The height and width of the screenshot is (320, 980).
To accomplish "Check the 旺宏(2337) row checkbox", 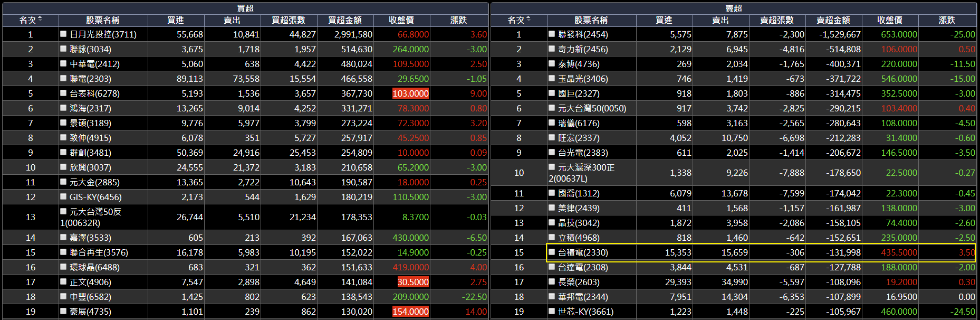I will point(552,137).
